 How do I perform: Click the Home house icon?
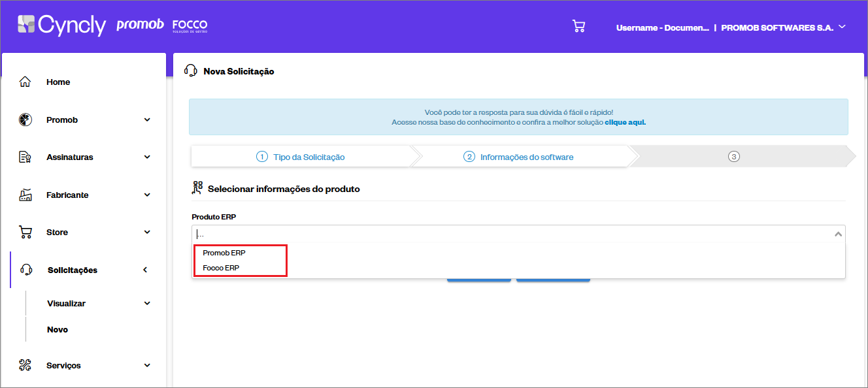click(25, 82)
